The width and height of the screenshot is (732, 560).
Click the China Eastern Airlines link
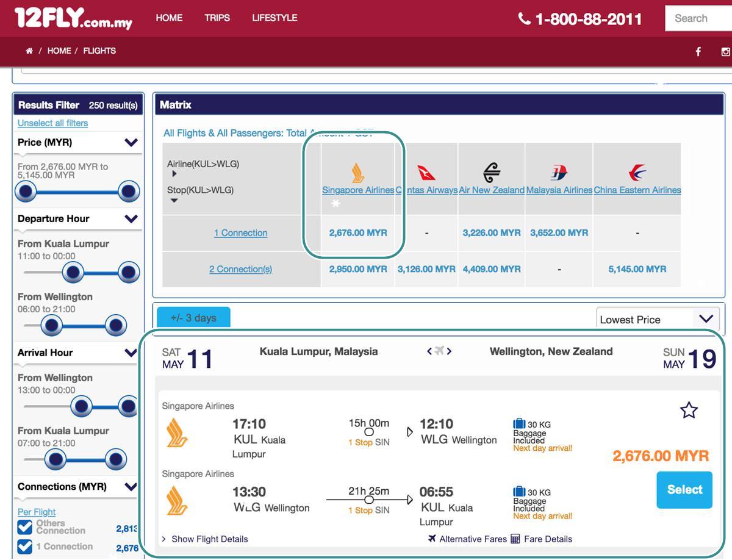coord(637,190)
